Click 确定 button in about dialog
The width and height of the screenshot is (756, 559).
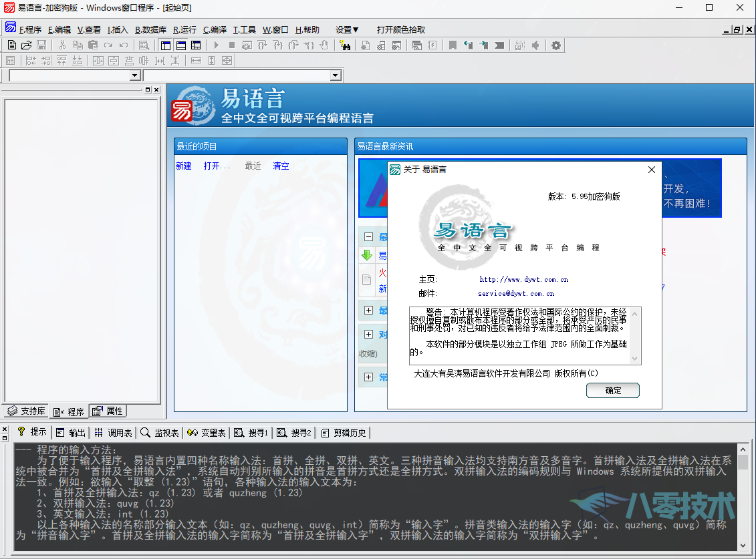(x=613, y=390)
